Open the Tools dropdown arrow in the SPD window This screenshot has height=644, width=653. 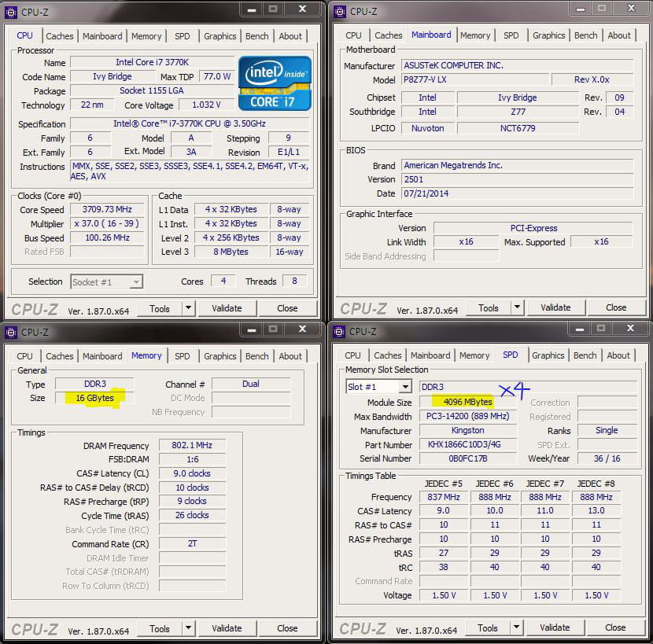pos(516,627)
